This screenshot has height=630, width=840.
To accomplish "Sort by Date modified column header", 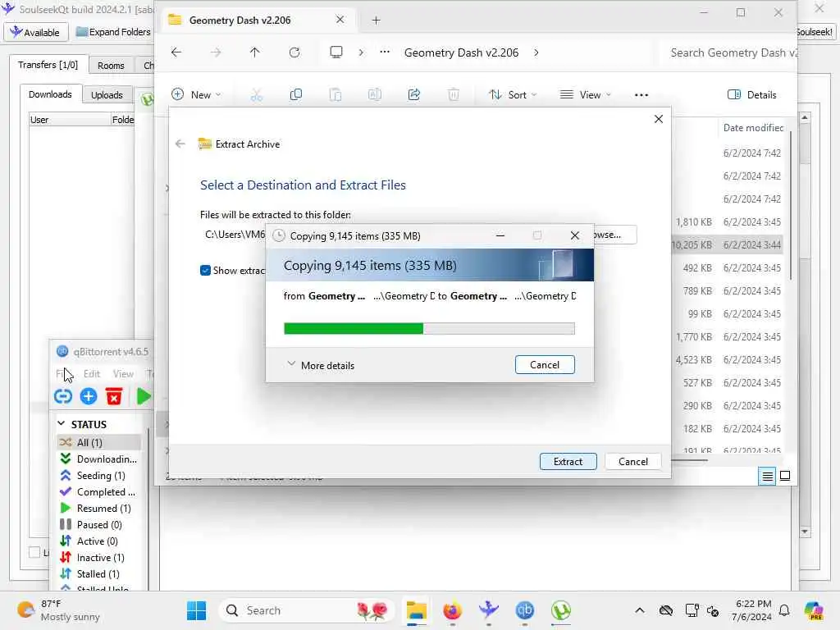I will point(753,128).
